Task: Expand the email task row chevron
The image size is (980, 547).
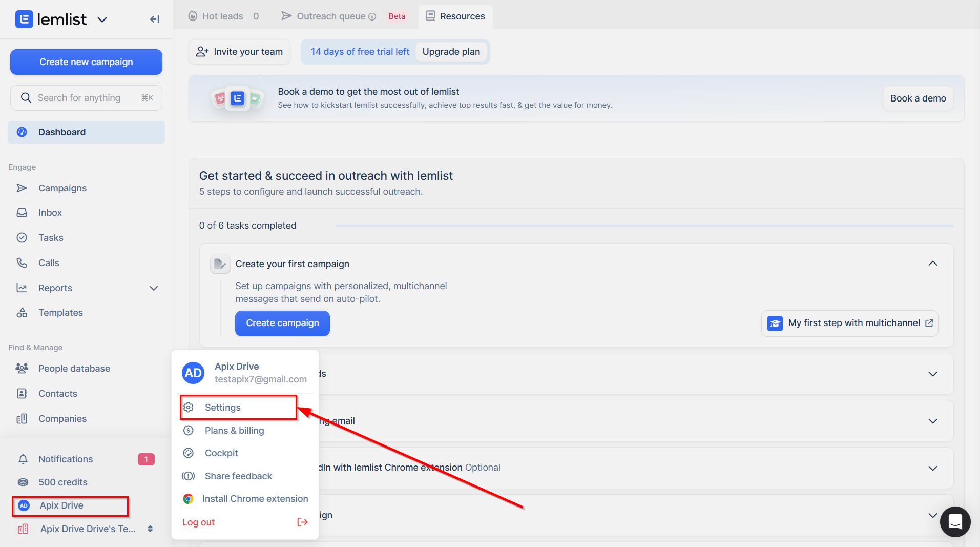Action: pos(933,421)
